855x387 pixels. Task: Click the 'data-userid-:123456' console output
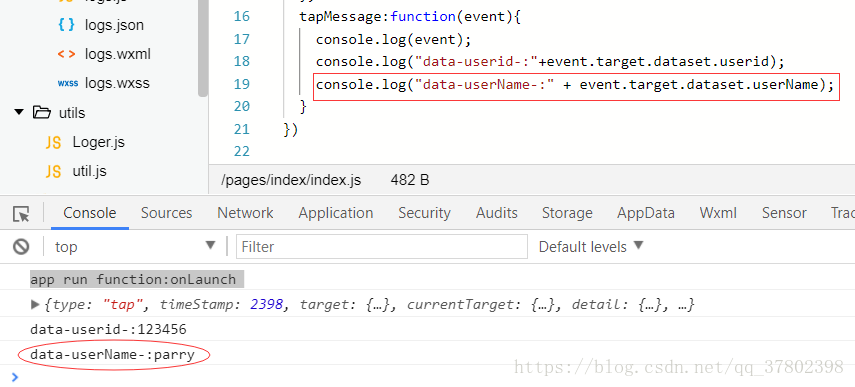108,329
